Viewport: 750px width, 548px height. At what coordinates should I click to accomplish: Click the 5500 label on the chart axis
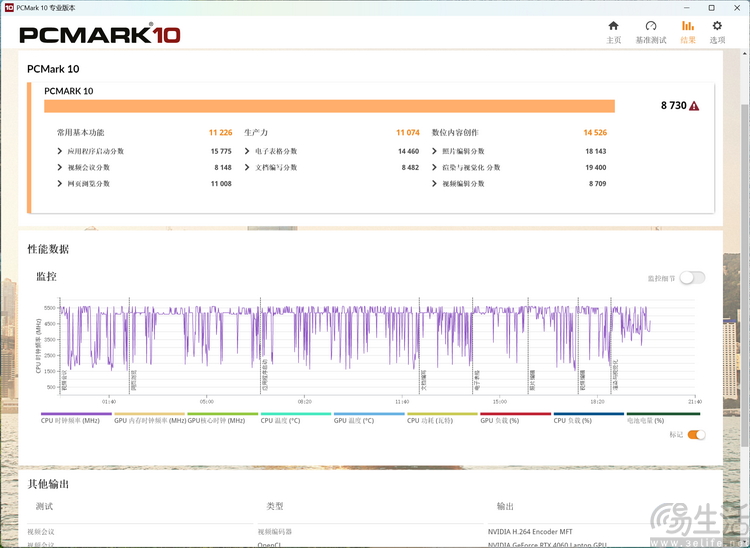[50, 308]
